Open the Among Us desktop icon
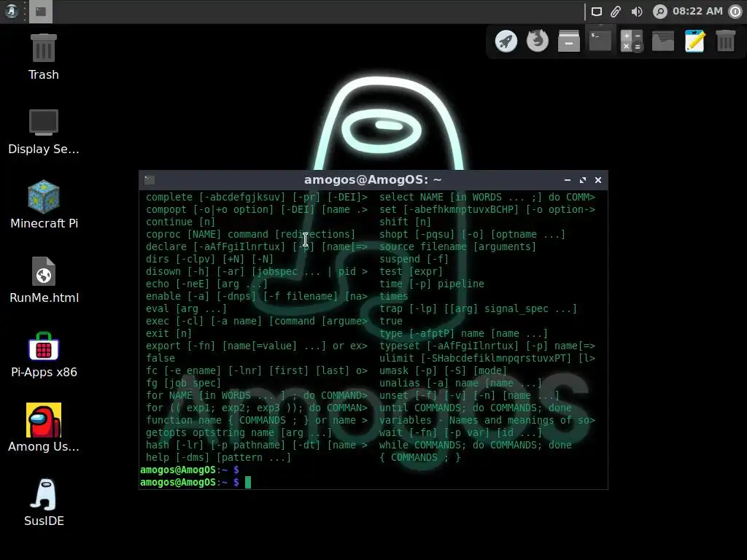747x560 pixels. (x=43, y=427)
